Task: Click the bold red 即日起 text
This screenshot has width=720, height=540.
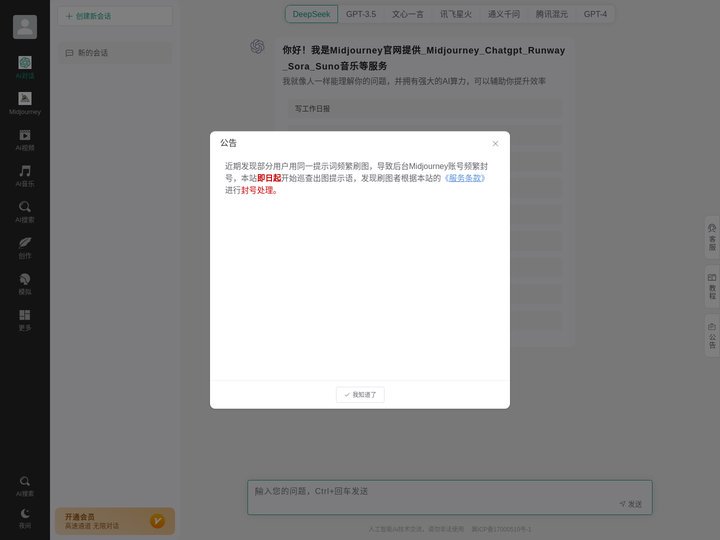Action: [x=269, y=178]
